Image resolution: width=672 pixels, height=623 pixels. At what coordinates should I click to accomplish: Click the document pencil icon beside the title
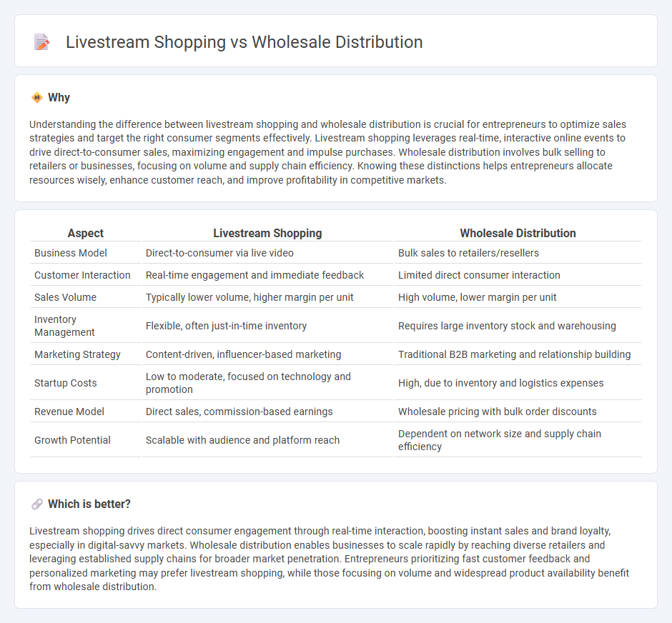(41, 42)
